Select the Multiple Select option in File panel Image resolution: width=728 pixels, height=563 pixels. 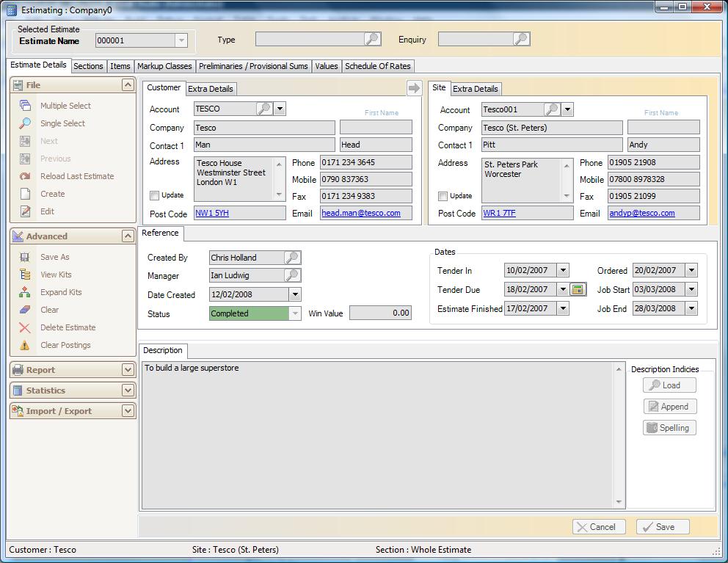pyautogui.click(x=64, y=106)
